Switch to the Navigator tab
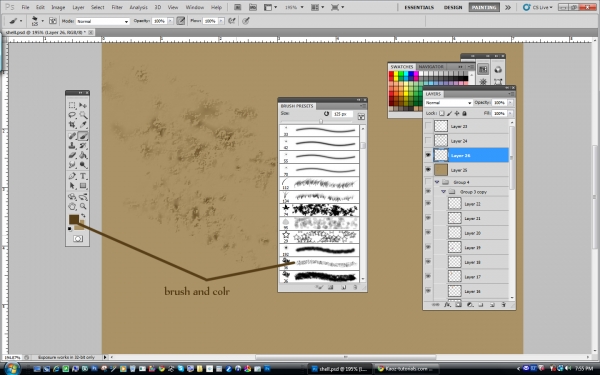The width and height of the screenshot is (600, 375). [431, 67]
